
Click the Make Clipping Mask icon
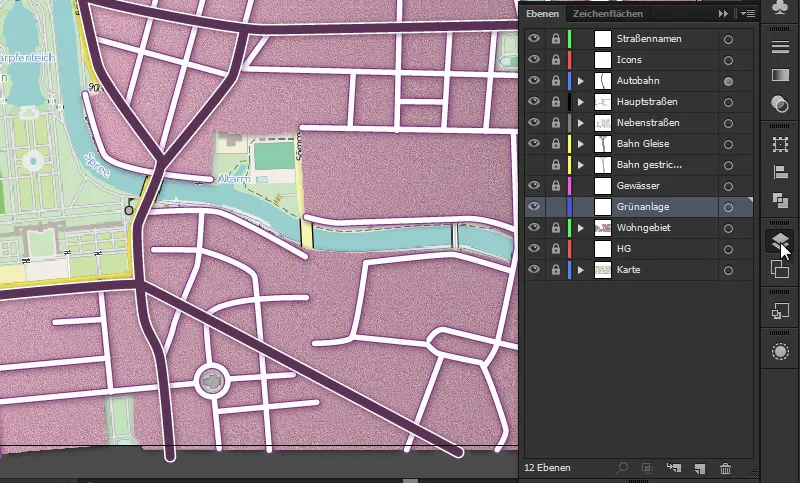[x=647, y=468]
